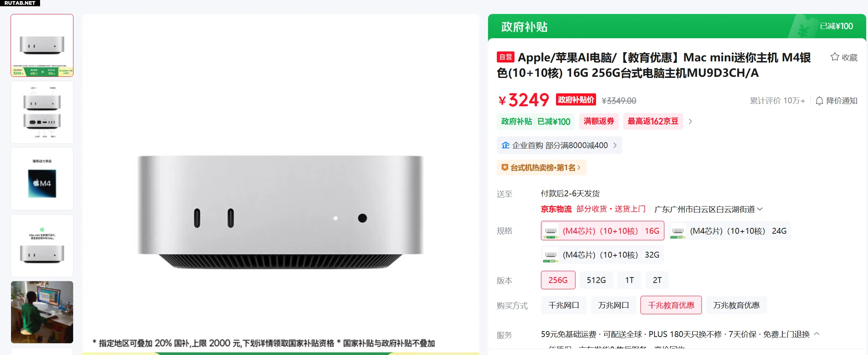Viewport: 868px width, 355px height.
Task: Select the 512G storage version
Action: click(596, 280)
